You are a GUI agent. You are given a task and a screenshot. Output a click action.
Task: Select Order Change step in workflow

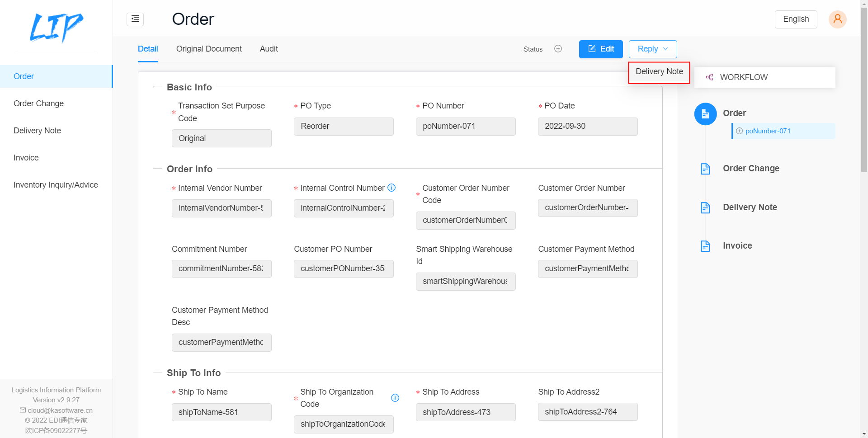click(x=751, y=169)
